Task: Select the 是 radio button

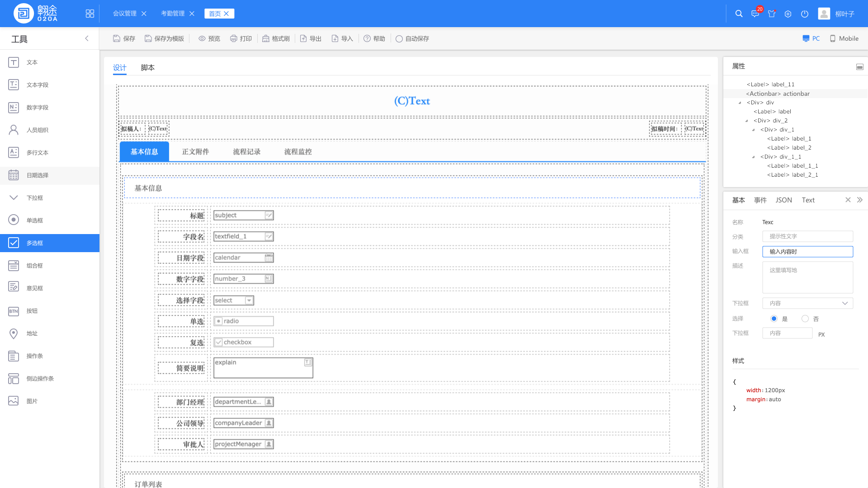Action: tap(774, 319)
